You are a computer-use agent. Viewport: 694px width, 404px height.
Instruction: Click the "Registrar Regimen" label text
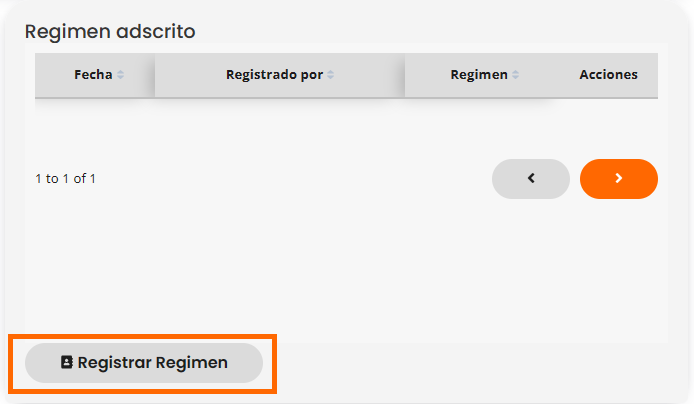pyautogui.click(x=152, y=363)
